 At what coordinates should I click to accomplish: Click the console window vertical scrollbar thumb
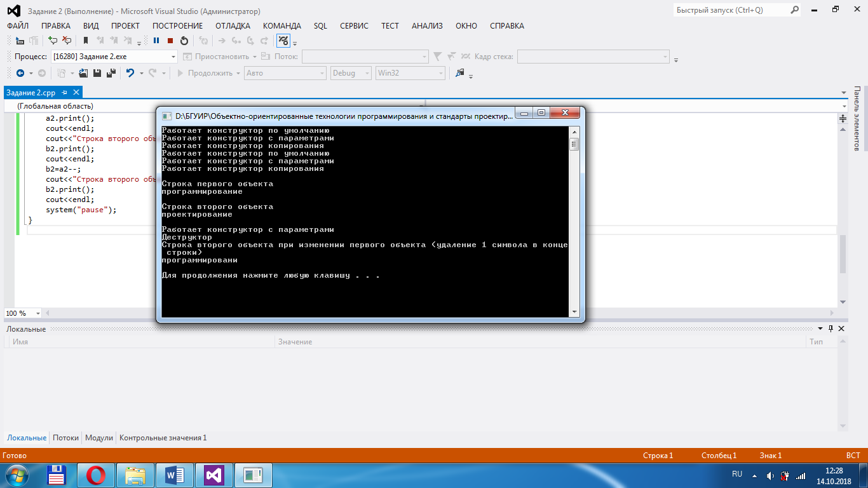(x=574, y=144)
